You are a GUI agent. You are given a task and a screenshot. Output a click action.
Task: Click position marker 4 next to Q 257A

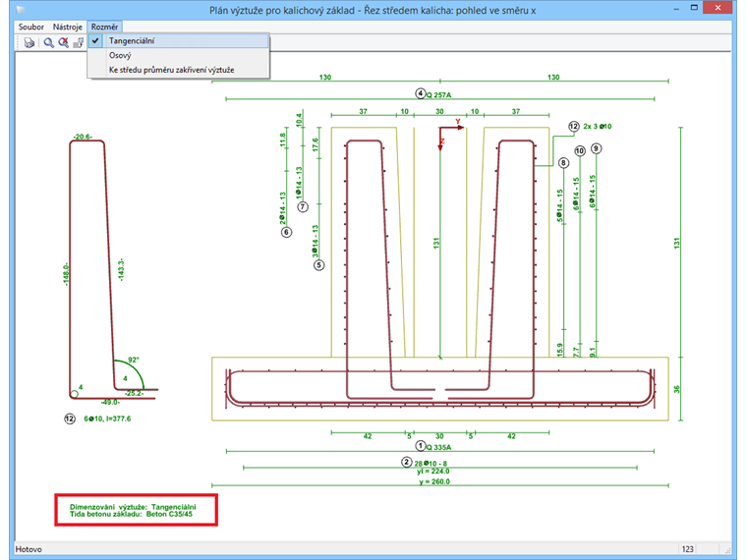421,93
